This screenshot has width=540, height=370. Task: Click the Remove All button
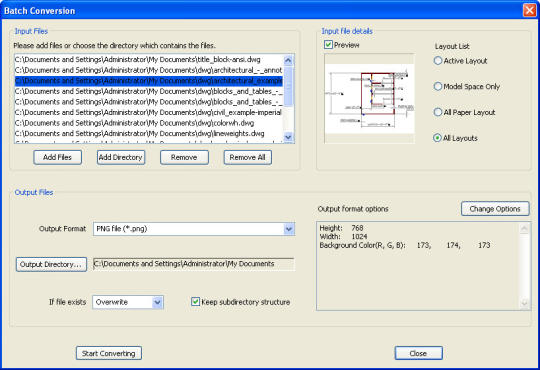point(248,157)
